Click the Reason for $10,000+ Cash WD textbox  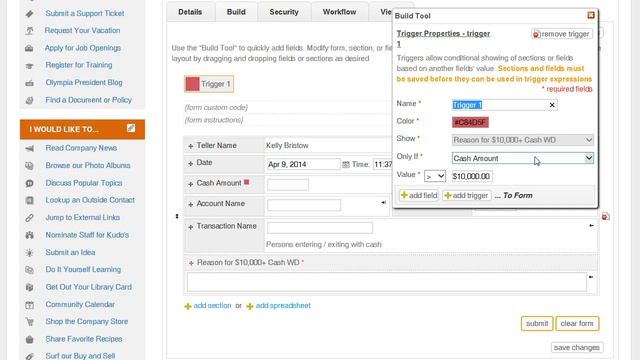(387, 282)
